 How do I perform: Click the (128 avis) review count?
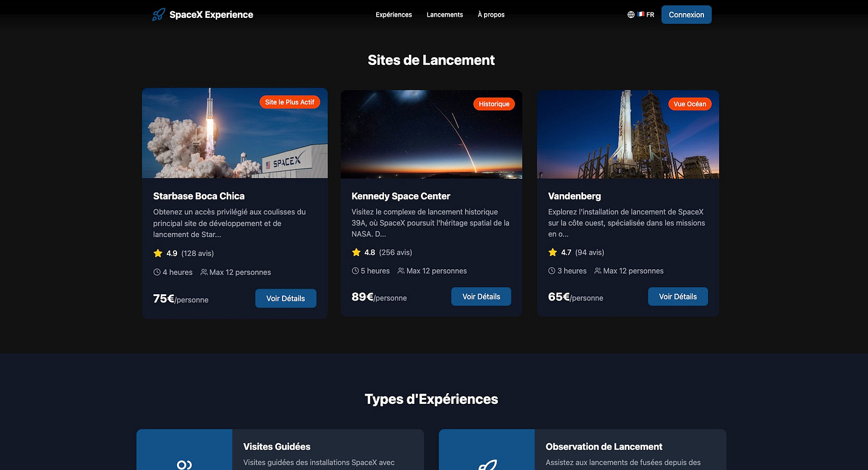(x=197, y=253)
